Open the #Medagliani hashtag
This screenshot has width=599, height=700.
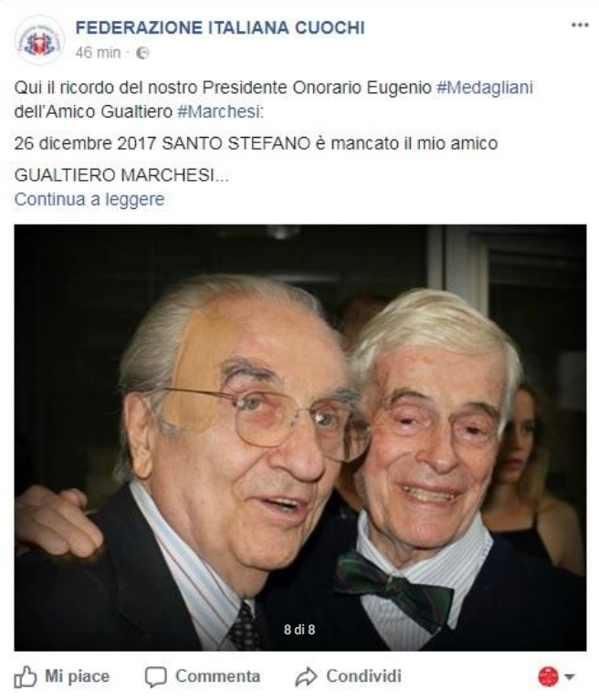(x=485, y=88)
